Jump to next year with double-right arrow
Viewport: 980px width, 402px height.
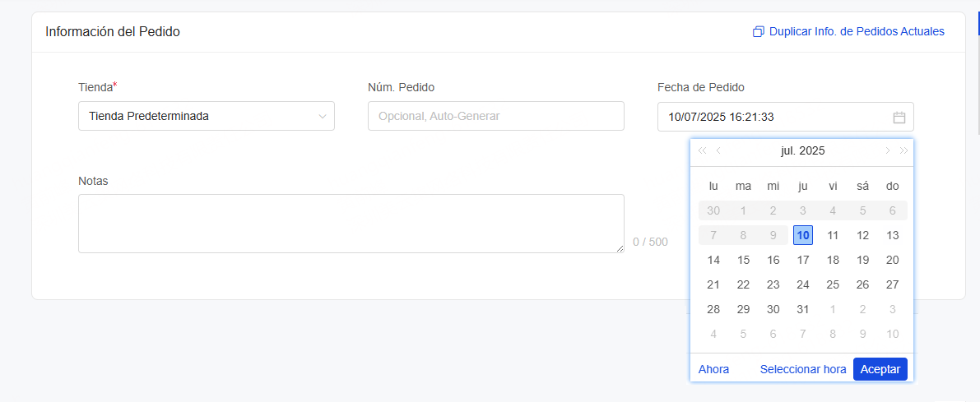[x=903, y=150]
